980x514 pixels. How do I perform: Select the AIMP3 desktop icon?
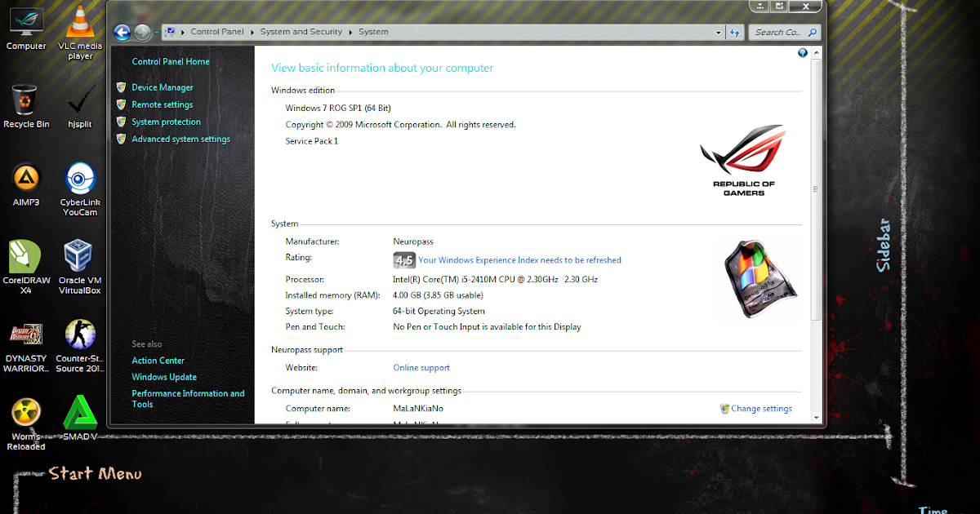(26, 185)
